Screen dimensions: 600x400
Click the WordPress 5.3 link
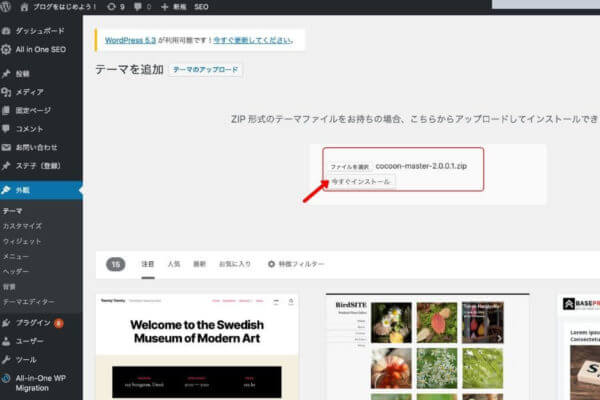[x=130, y=40]
